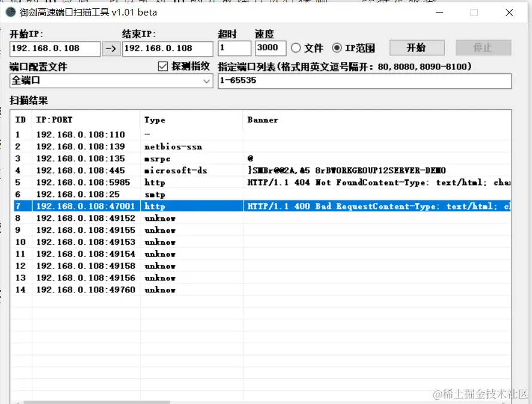Click the Type column header

(192, 120)
